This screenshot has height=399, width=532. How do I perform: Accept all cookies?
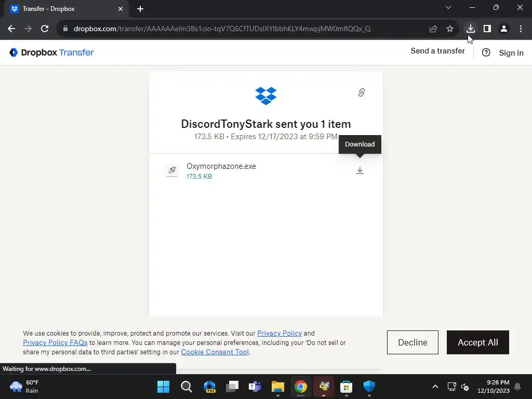pos(478,342)
